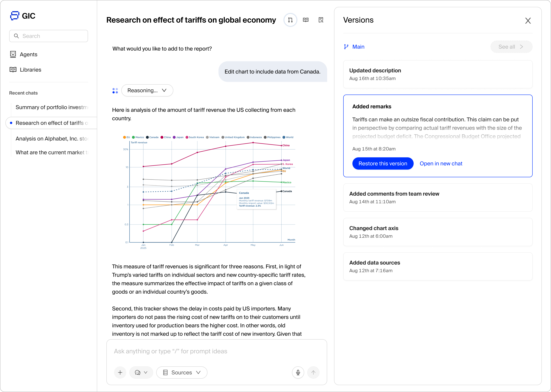Open the chat mode dropdown
The height and width of the screenshot is (392, 551).
[x=141, y=372]
